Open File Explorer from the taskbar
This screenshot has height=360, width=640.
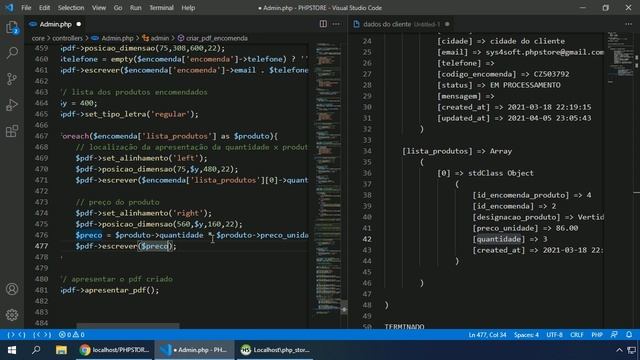(61, 350)
